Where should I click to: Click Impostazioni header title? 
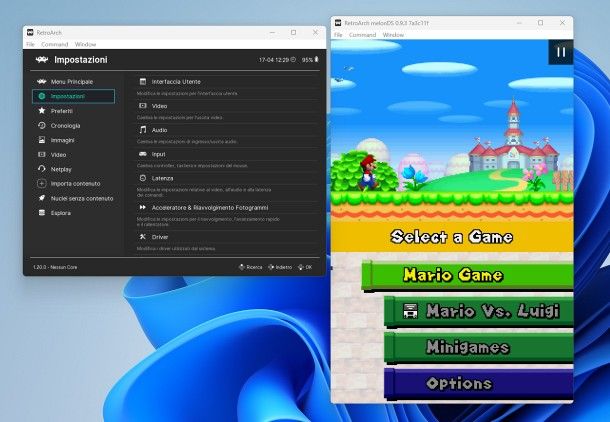tap(81, 60)
